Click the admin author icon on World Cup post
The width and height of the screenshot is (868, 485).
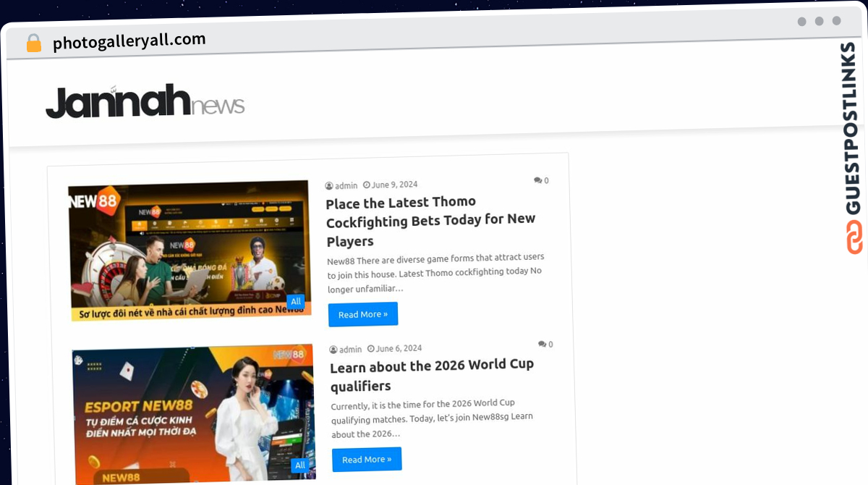coord(333,350)
